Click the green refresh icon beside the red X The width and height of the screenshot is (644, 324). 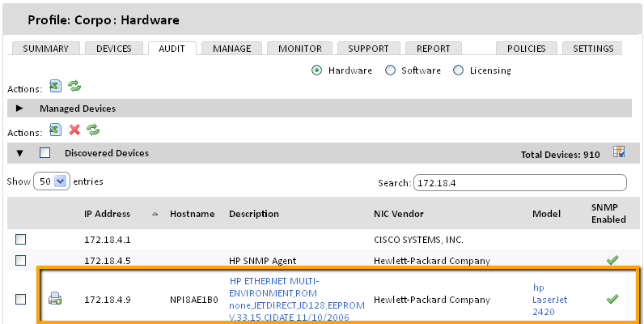point(93,130)
